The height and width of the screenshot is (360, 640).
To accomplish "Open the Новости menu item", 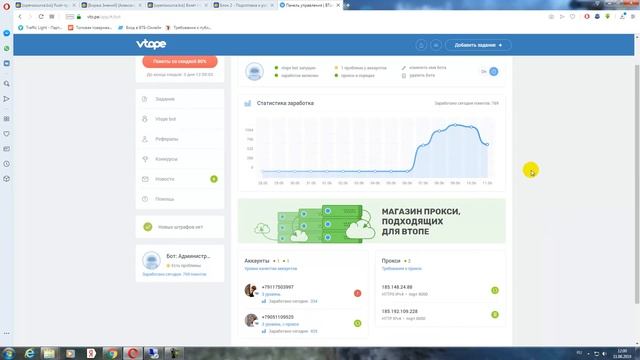I will click(x=180, y=179).
